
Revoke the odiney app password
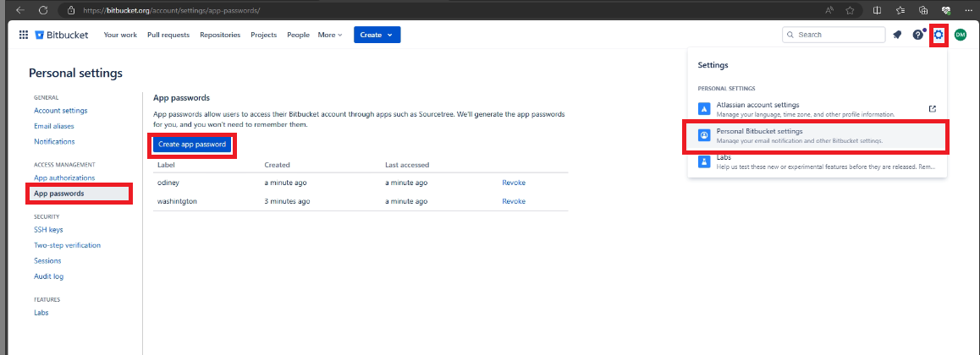[514, 183]
